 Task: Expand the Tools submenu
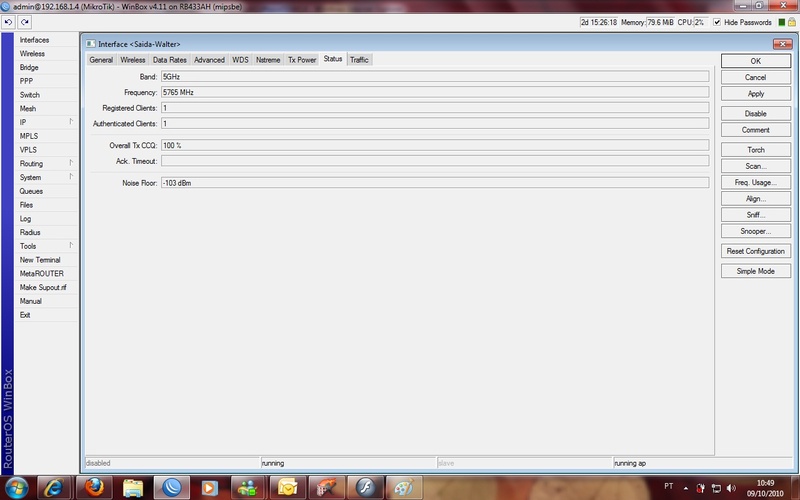coord(46,246)
